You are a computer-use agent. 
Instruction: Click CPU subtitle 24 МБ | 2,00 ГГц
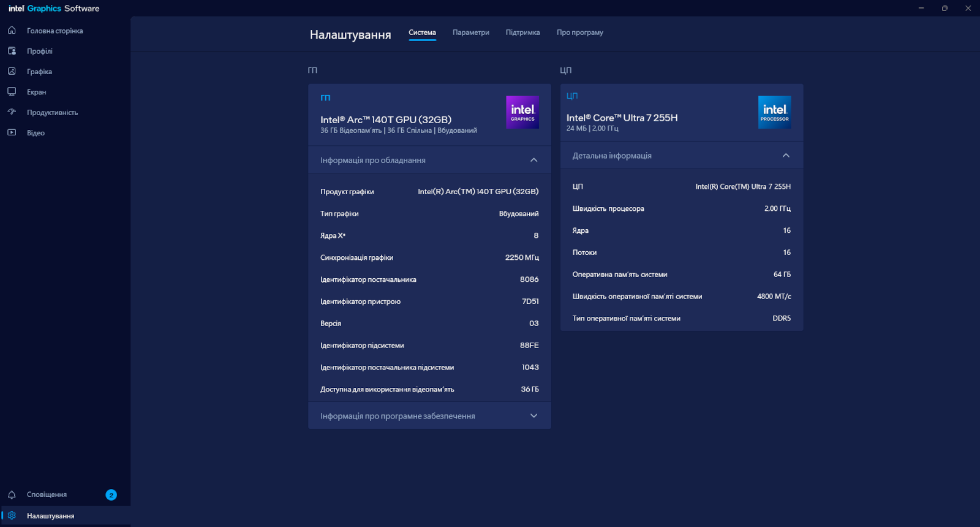(x=592, y=129)
